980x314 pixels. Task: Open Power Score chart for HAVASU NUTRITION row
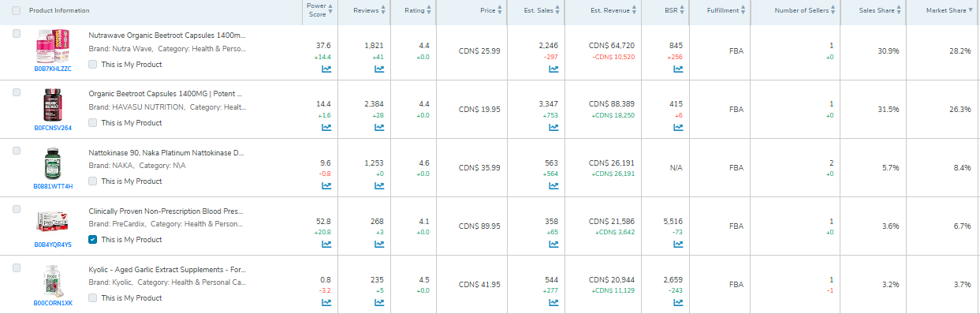click(x=326, y=128)
